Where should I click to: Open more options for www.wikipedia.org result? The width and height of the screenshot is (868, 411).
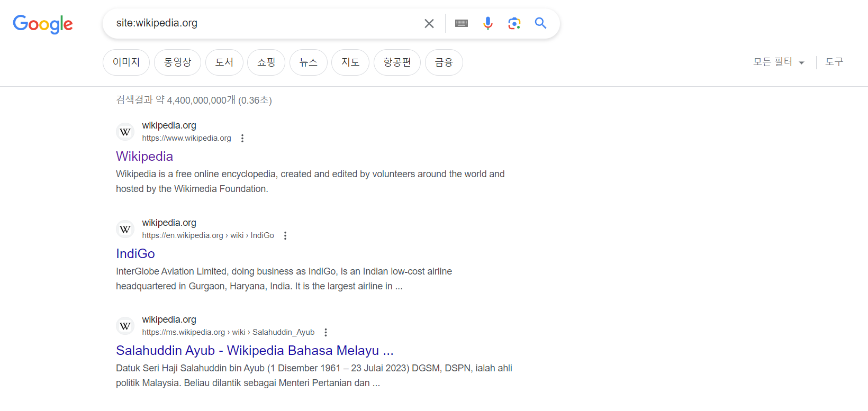[242, 138]
